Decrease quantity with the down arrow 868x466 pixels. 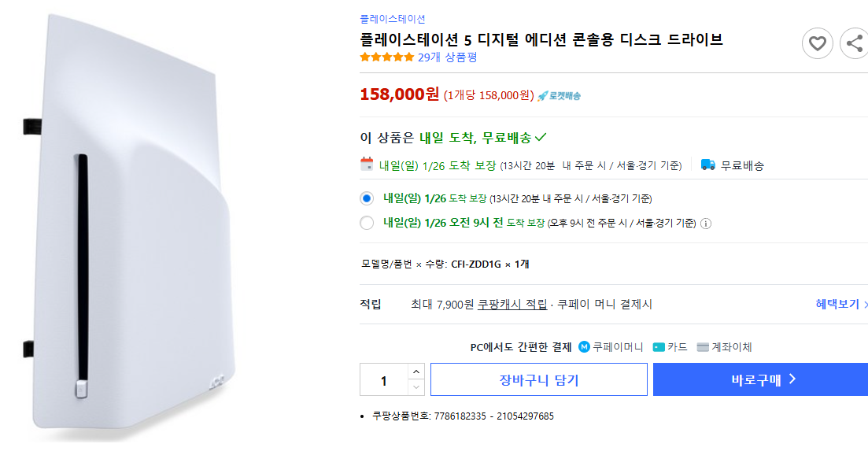[x=416, y=387]
